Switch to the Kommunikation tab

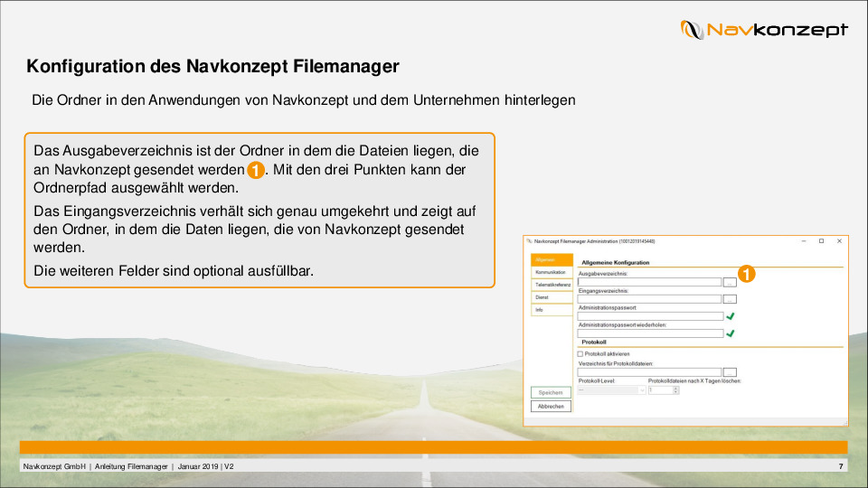pos(550,272)
